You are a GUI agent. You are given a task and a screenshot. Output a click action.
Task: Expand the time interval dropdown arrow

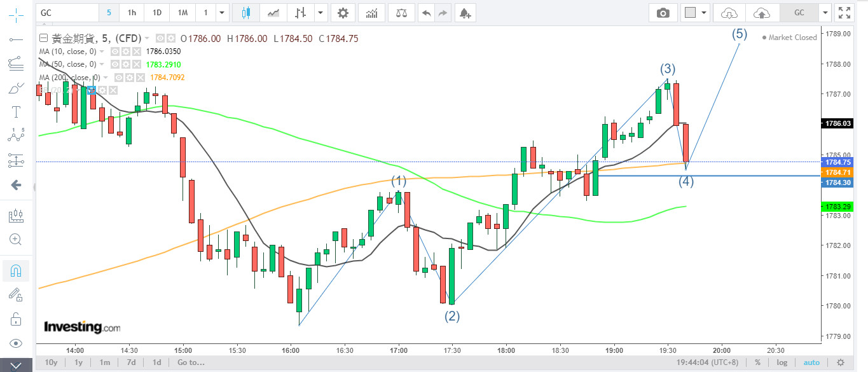pyautogui.click(x=222, y=13)
